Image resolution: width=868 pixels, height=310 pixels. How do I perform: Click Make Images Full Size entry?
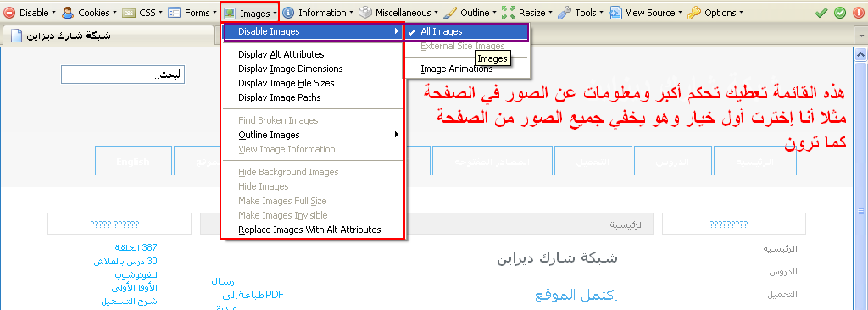pyautogui.click(x=313, y=201)
